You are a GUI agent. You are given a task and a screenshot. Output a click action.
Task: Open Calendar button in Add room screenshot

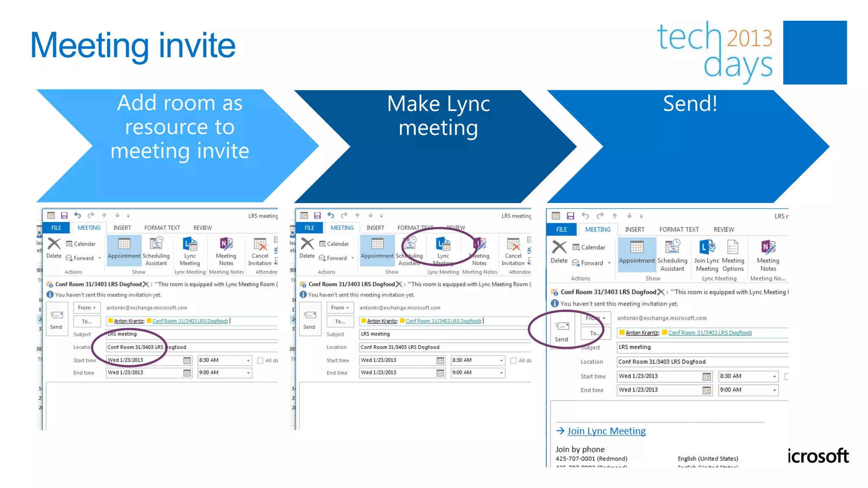coord(81,244)
